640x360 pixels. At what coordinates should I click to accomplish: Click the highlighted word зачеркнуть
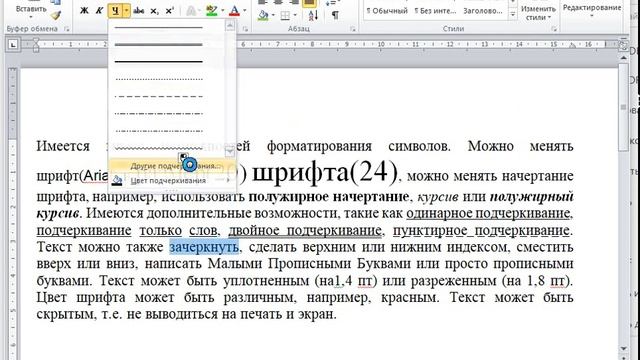point(204,247)
